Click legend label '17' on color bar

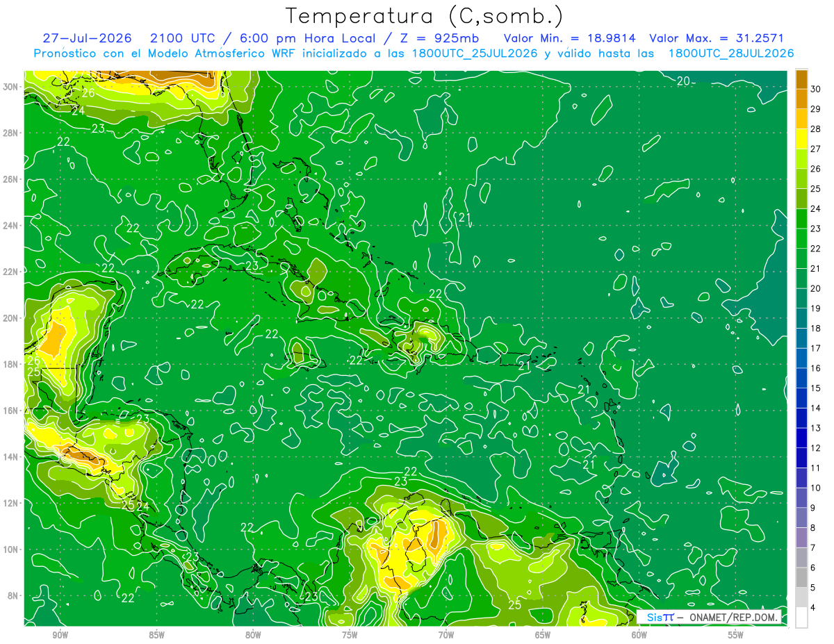point(816,348)
